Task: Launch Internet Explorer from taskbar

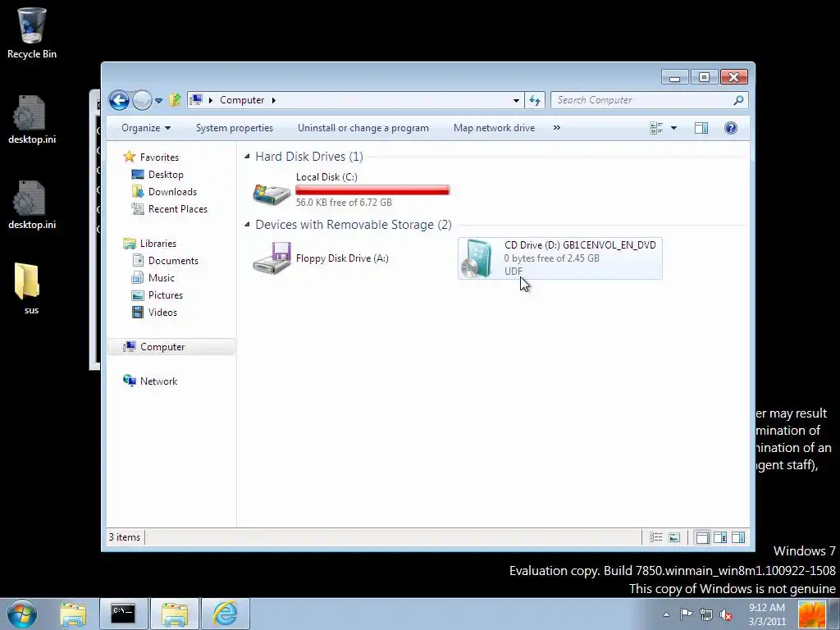Action: pyautogui.click(x=225, y=614)
